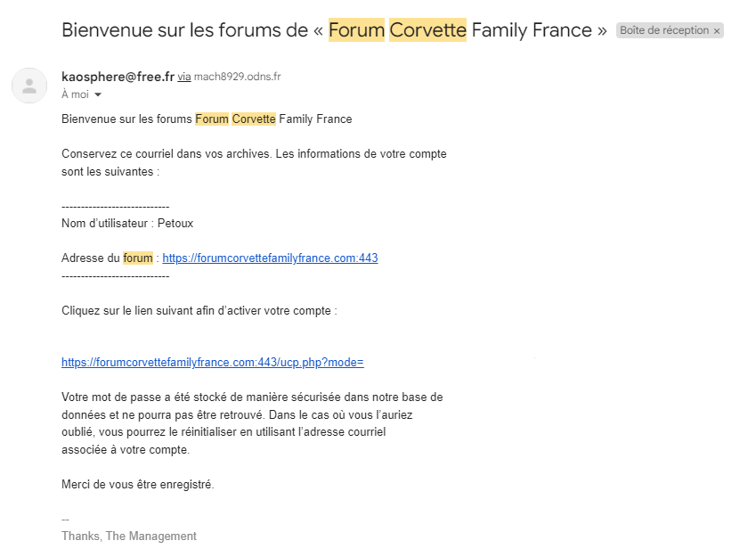
Task: Click the "Merci de vous être enregistré." line
Action: click(138, 485)
